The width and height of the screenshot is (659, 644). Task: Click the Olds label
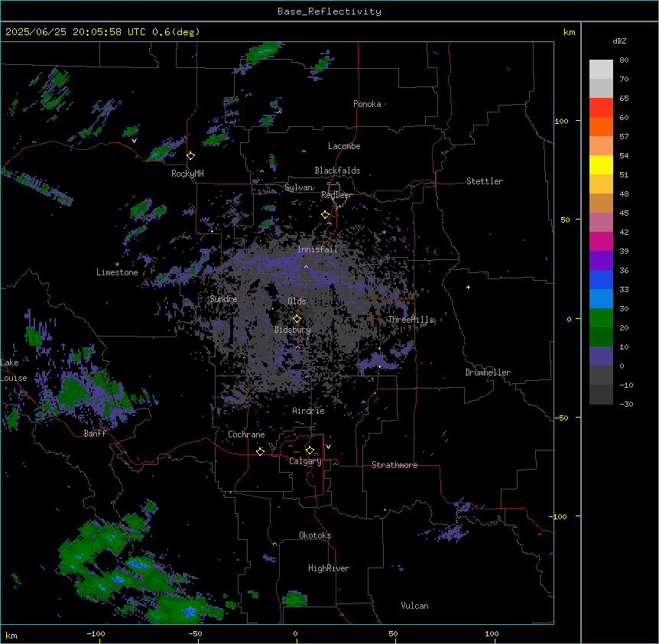[x=297, y=301]
